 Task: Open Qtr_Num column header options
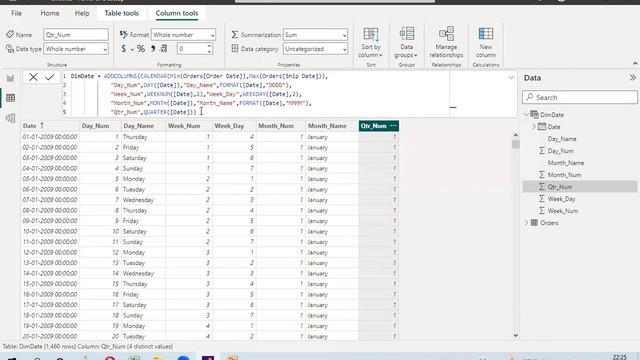[x=393, y=126]
